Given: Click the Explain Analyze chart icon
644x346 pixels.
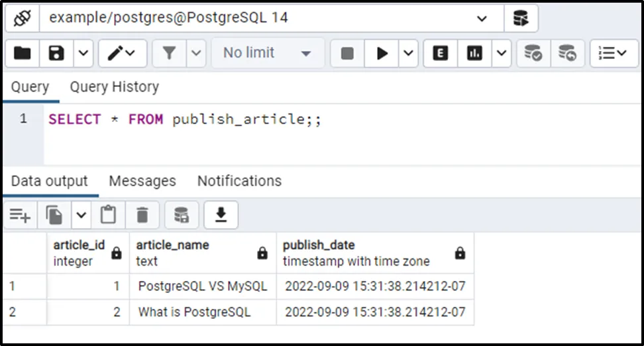Looking at the screenshot, I should point(474,54).
